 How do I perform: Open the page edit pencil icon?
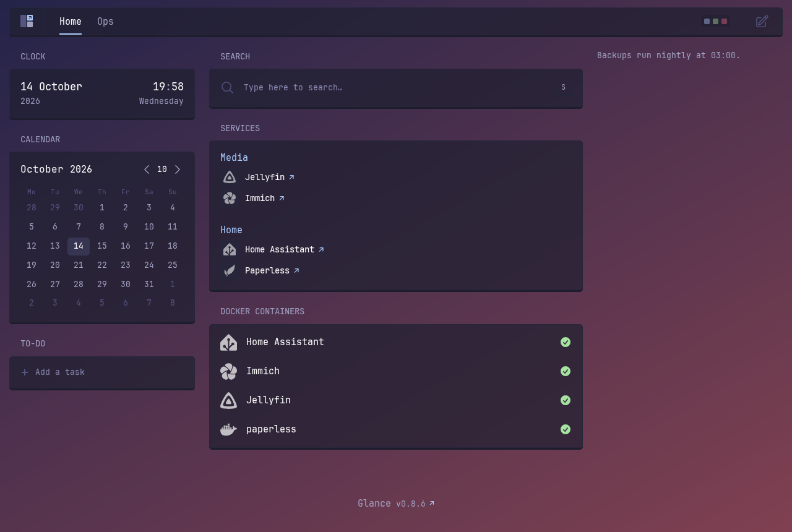762,21
